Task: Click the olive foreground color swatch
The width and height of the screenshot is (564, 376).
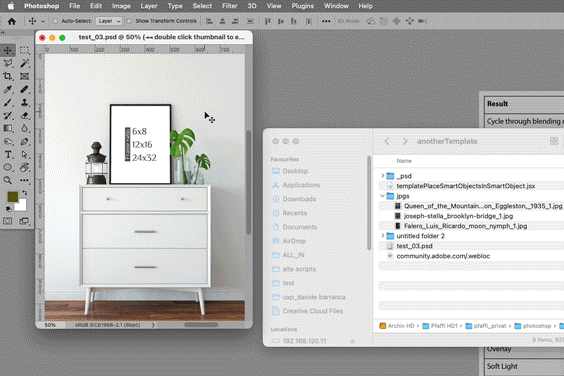Action: point(13,196)
